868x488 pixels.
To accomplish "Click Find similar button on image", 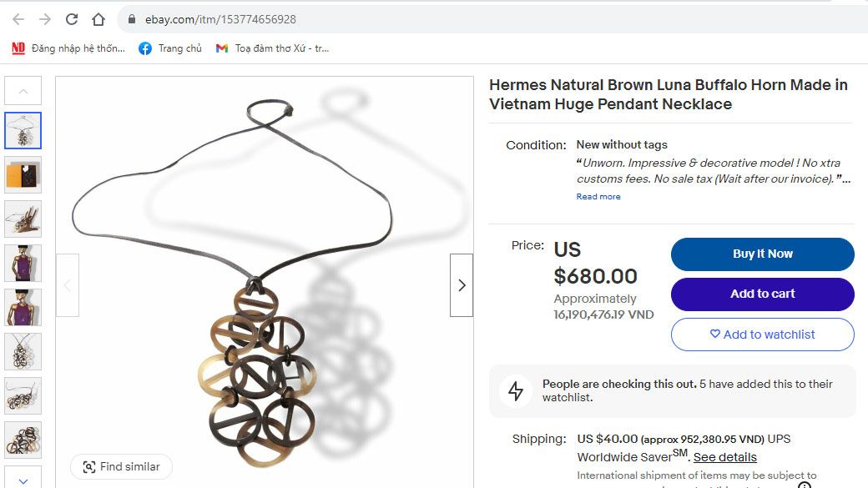I will [x=121, y=467].
